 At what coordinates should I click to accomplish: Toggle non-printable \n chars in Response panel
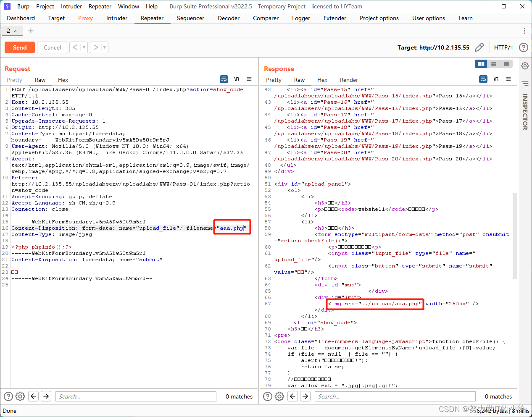pos(496,79)
